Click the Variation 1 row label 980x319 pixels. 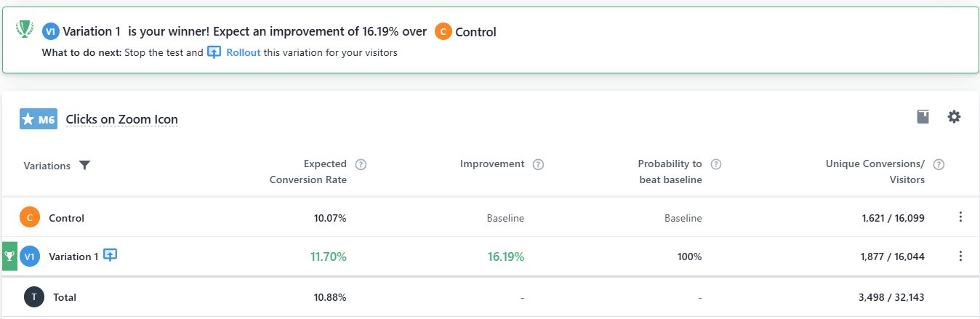coord(73,257)
